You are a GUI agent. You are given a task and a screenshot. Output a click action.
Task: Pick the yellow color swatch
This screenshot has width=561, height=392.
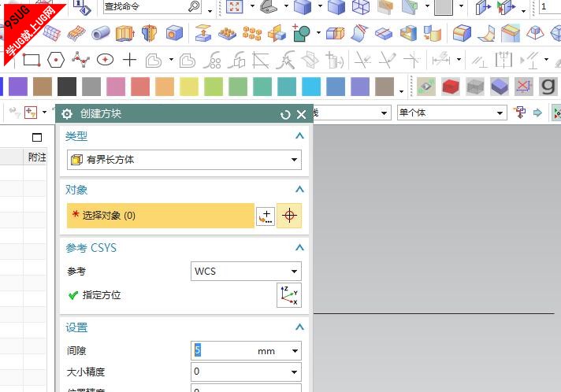(x=189, y=87)
